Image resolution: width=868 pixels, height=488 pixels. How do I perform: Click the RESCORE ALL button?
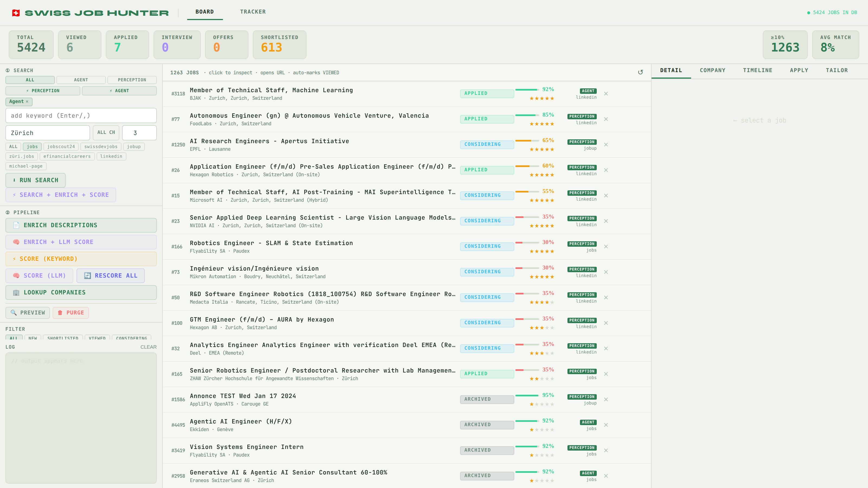tap(110, 276)
